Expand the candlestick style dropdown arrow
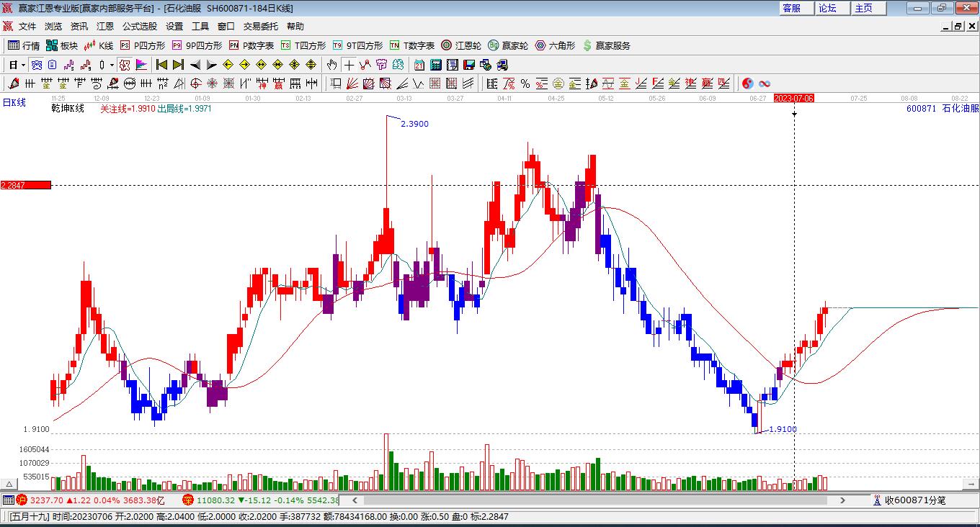The image size is (980, 527). 112,65
